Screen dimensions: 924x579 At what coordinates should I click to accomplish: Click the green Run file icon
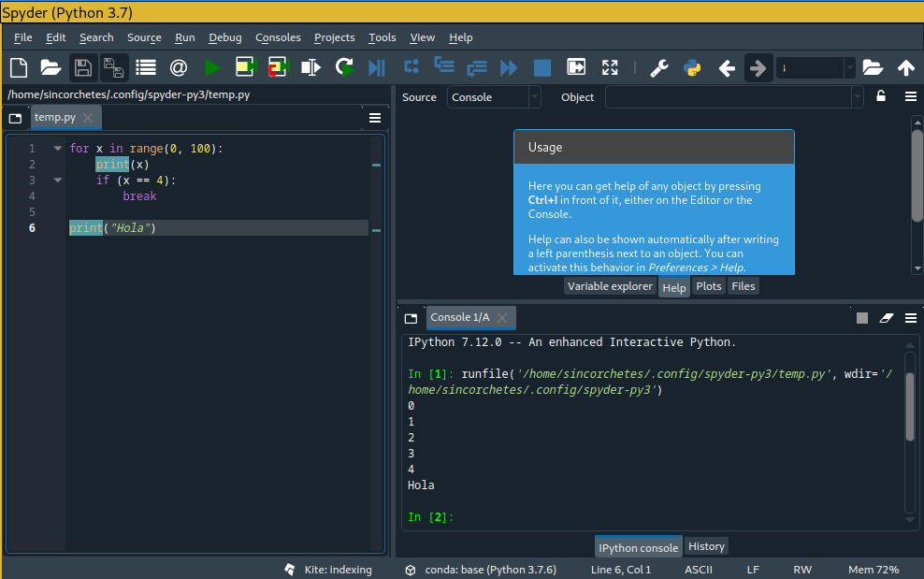212,67
